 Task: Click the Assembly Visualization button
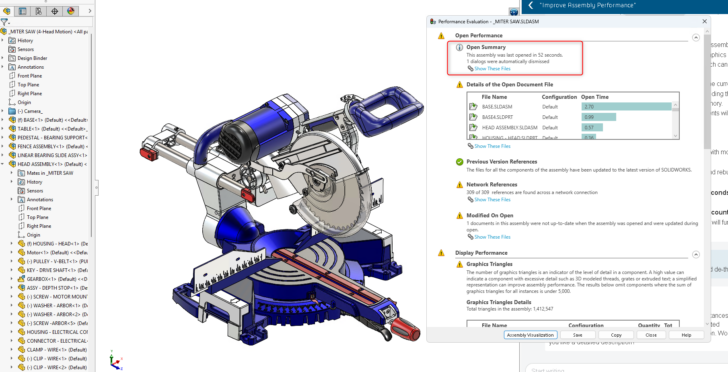click(530, 335)
